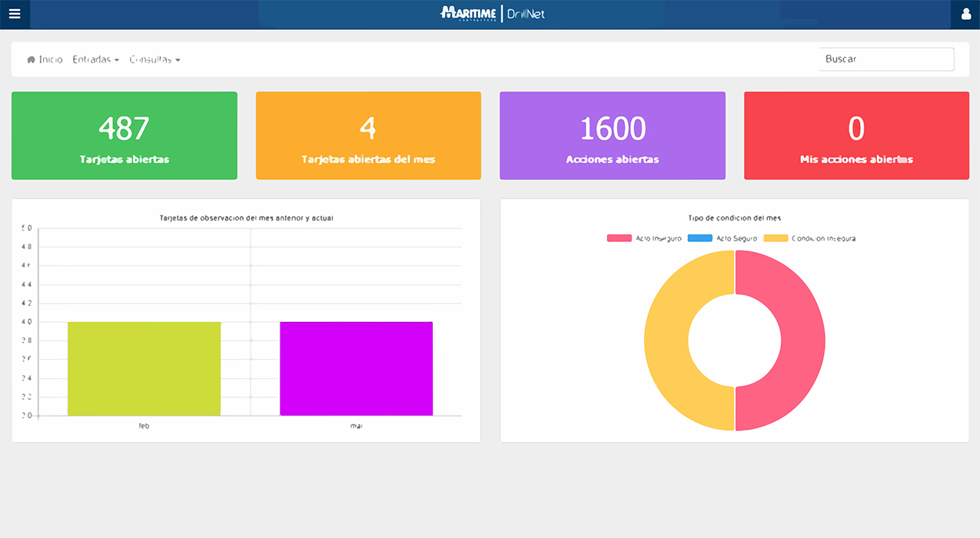Expand the Entradas dropdown menu
980x538 pixels.
click(x=95, y=59)
